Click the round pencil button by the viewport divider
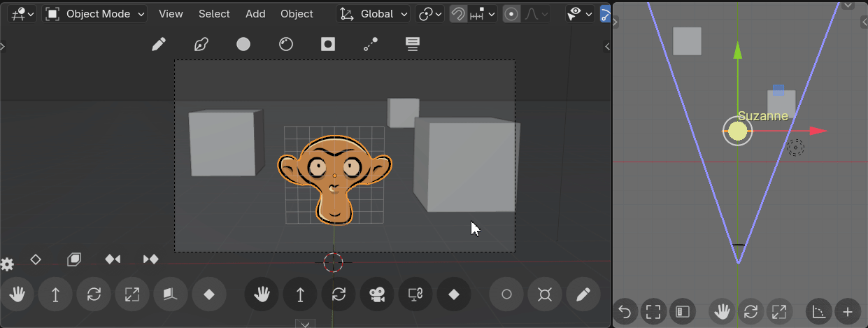The image size is (868, 328). (x=583, y=294)
